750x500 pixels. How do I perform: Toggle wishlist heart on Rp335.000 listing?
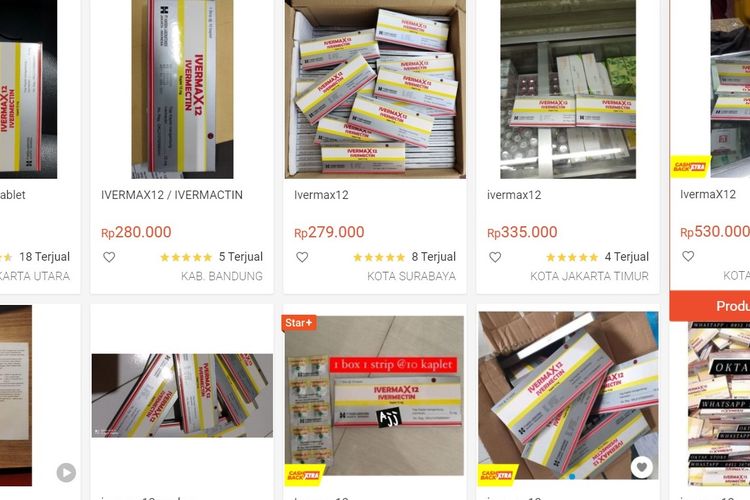(x=495, y=257)
